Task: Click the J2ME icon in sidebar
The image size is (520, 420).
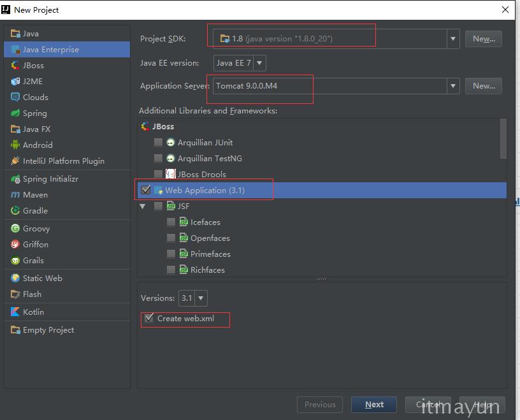Action: point(15,82)
